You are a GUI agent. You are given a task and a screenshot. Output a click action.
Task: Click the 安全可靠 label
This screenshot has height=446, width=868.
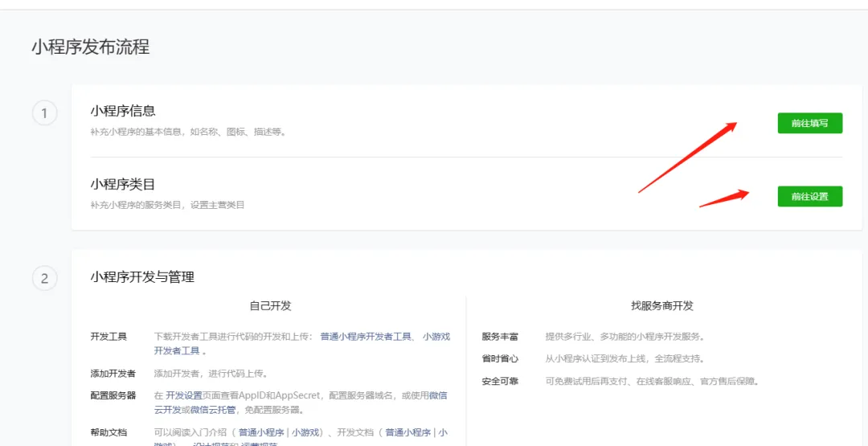coord(500,381)
